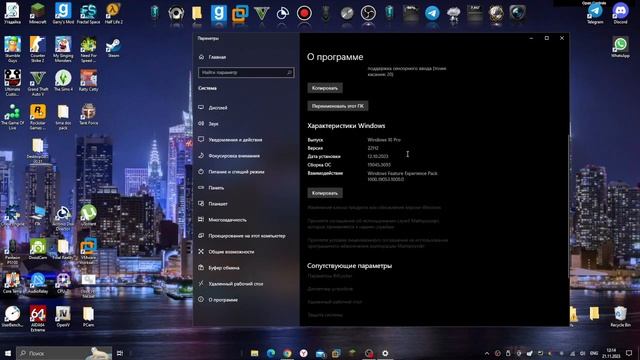Open the uTorrent desktop shortcut
640x360 pixels.
(88, 215)
